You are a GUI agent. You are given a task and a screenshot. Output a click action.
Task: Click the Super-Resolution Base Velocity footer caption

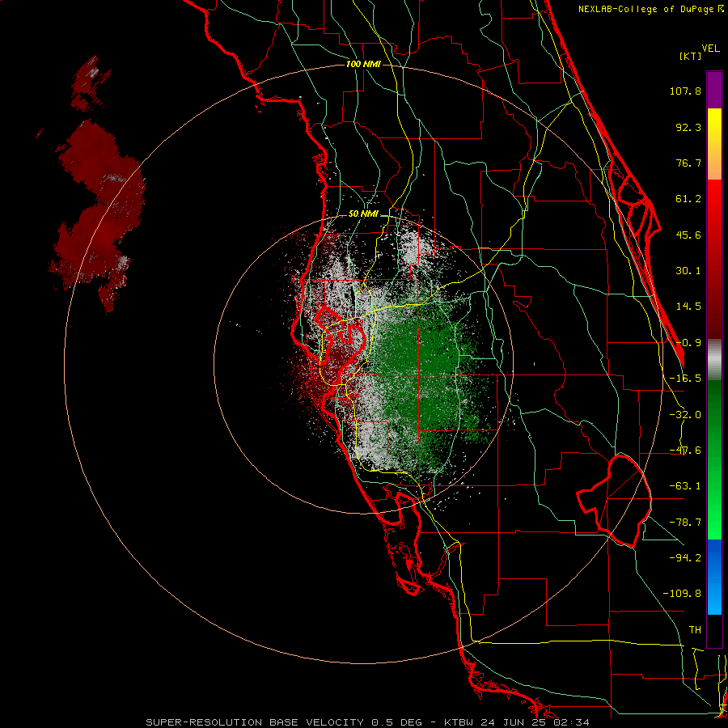pos(367,722)
